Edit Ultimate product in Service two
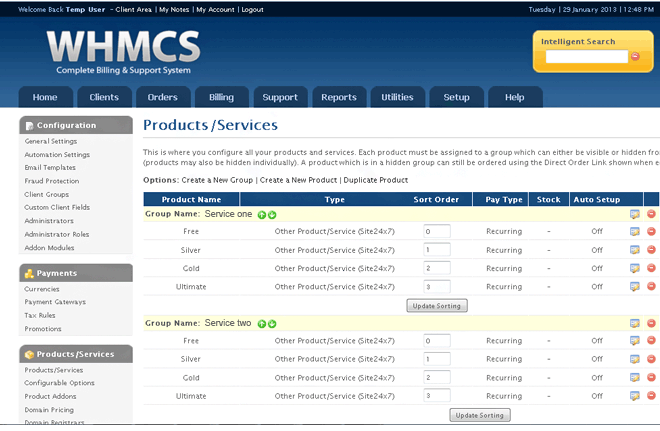 (635, 396)
